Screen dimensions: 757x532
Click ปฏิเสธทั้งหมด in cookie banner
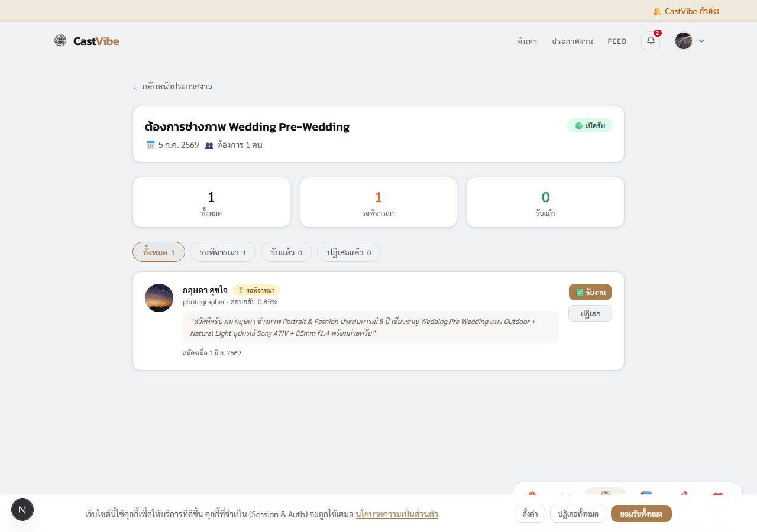click(x=578, y=514)
